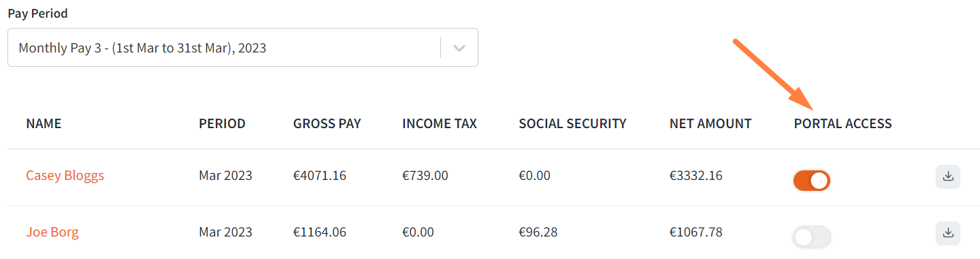Expand the Pay Period chevron arrow
Image resolution: width=980 pixels, height=259 pixels.
[459, 48]
